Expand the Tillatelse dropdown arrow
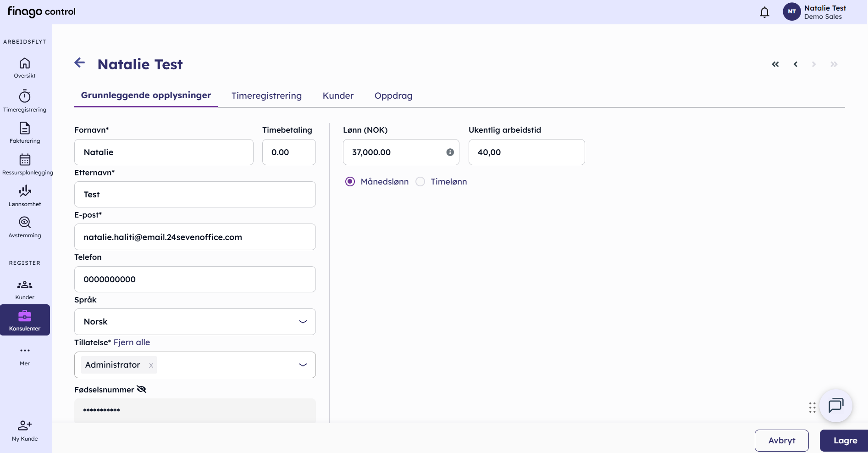The width and height of the screenshot is (868, 453). point(303,365)
